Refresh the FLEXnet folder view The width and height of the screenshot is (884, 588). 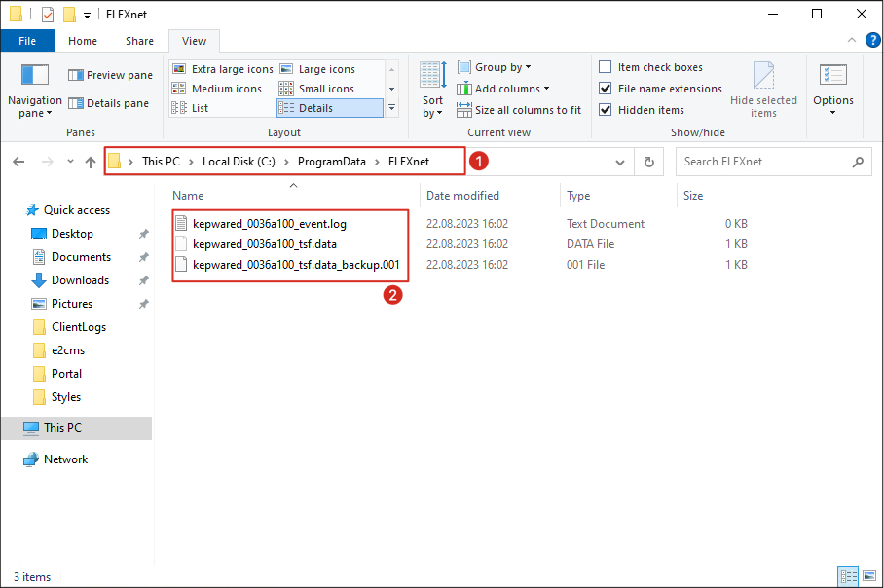(649, 162)
